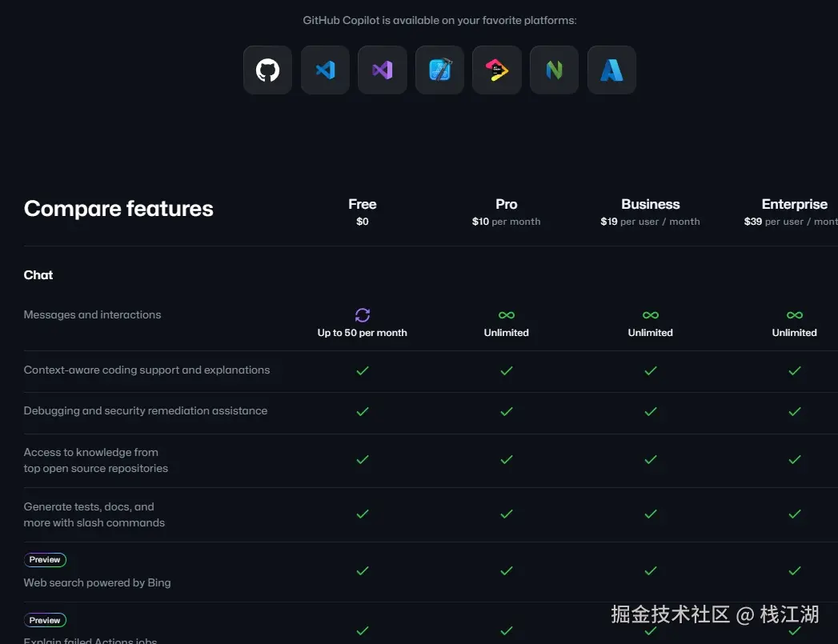Click the Azure platform icon

612,70
